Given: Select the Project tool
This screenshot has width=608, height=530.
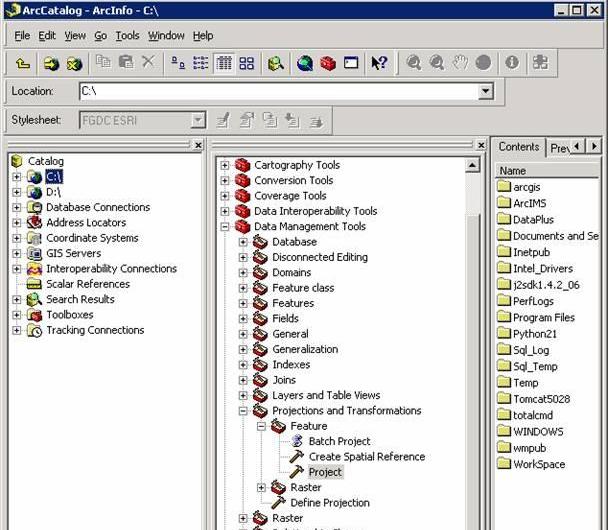Looking at the screenshot, I should [x=325, y=472].
